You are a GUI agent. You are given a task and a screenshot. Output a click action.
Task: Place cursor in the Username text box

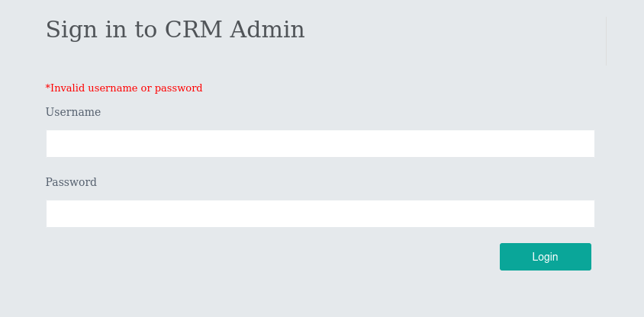(320, 143)
